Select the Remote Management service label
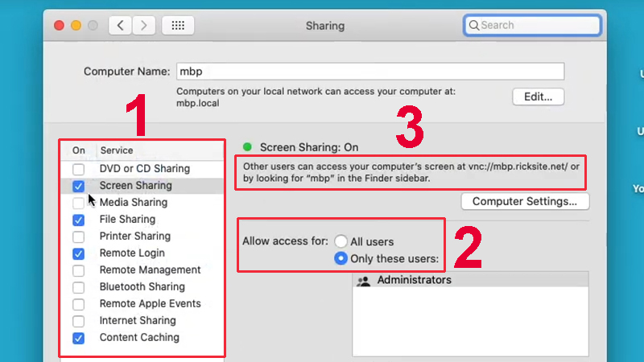The width and height of the screenshot is (644, 362). pyautogui.click(x=151, y=269)
